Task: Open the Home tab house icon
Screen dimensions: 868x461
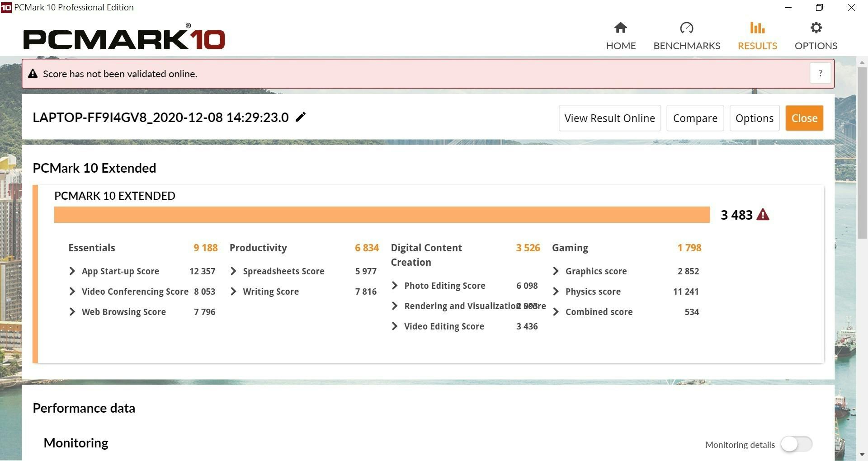Action: (621, 28)
